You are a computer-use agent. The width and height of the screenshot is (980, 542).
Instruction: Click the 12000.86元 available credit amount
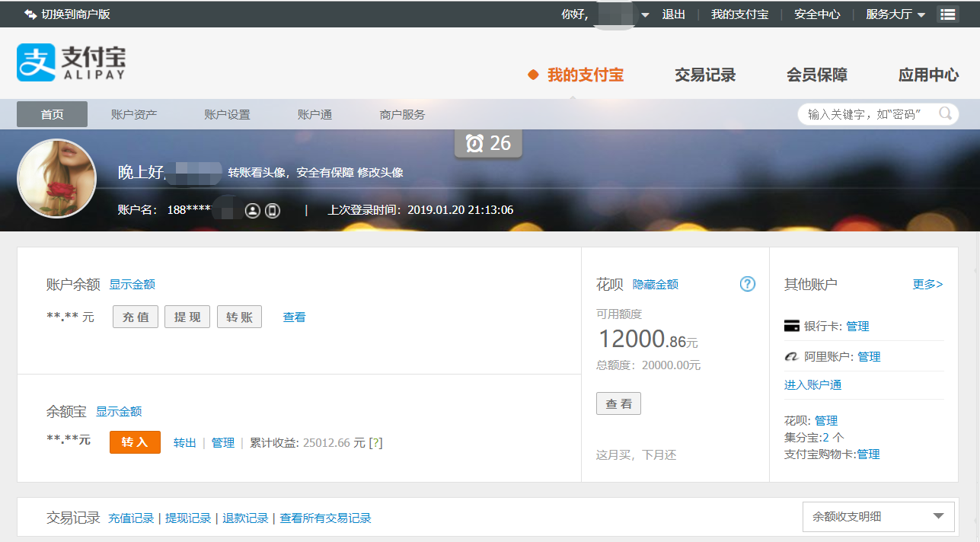tap(648, 339)
